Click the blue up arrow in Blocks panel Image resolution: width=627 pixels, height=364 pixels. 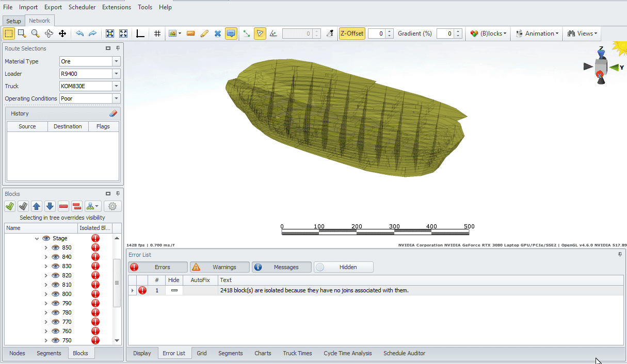(x=37, y=206)
